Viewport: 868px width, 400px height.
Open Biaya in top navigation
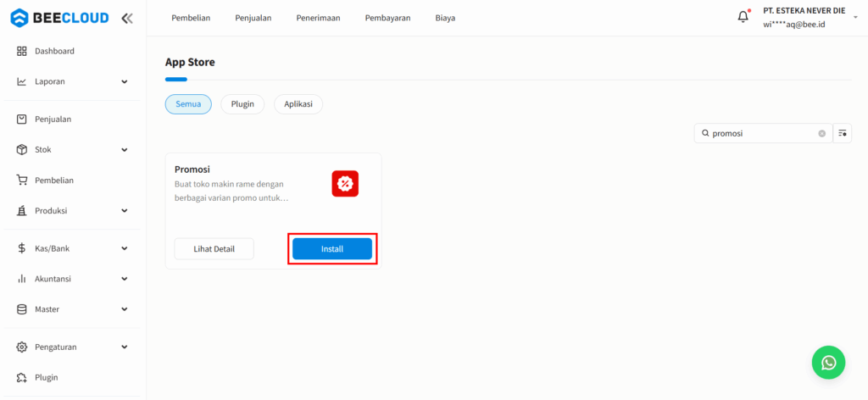coord(445,18)
